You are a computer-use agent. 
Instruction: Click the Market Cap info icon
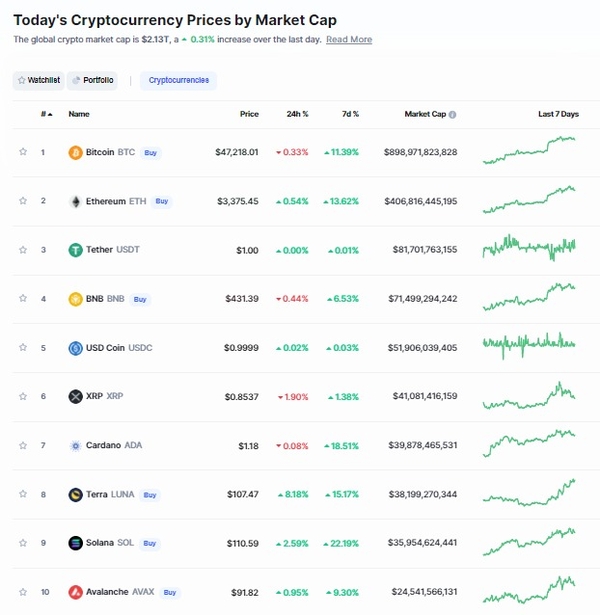[452, 115]
